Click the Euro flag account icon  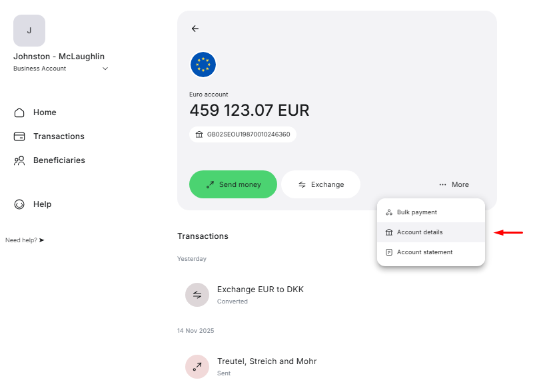pos(203,65)
